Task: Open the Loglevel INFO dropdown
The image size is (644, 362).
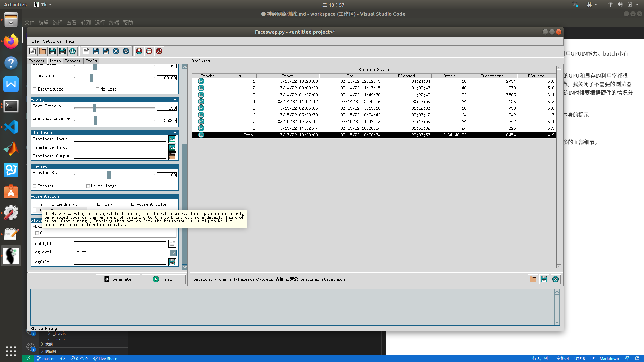Action: click(173, 253)
